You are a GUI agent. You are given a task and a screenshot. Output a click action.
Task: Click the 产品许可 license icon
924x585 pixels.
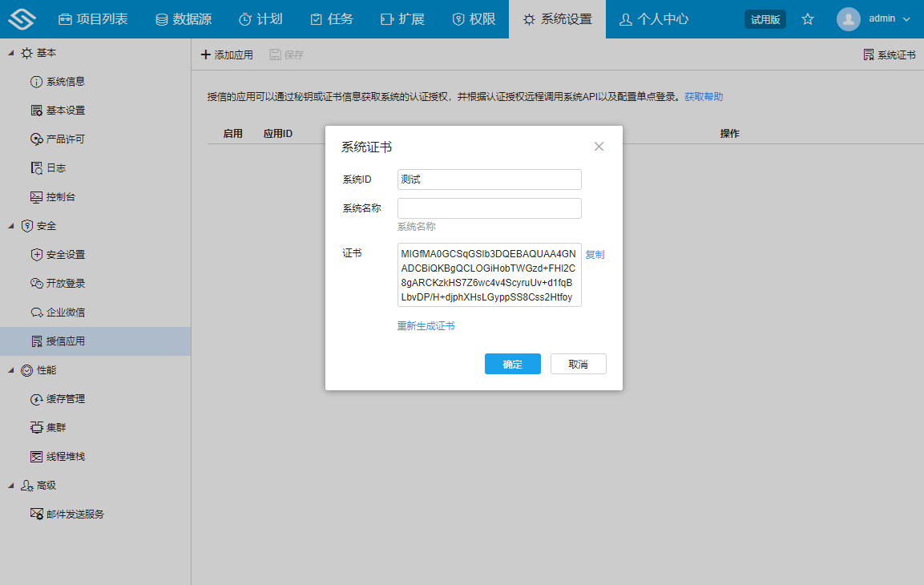36,139
